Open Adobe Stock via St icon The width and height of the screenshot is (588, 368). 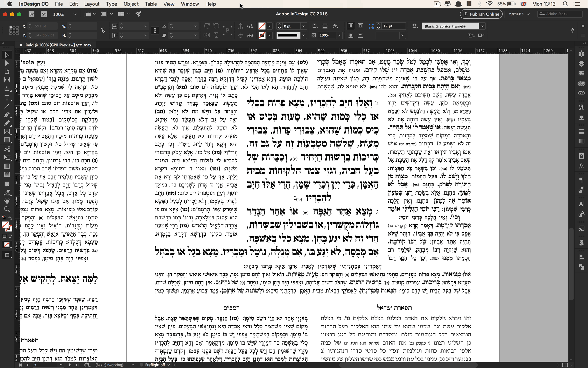coord(44,14)
